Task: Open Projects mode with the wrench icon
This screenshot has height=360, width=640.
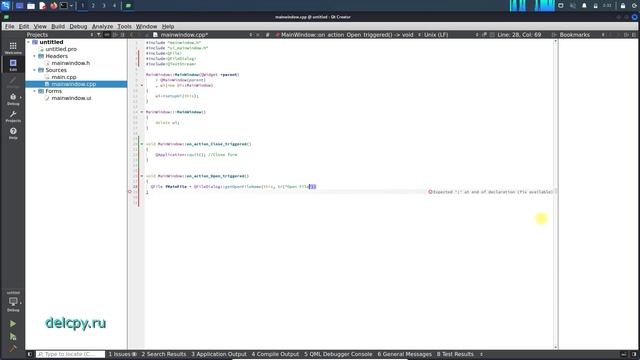Action: [x=13, y=116]
